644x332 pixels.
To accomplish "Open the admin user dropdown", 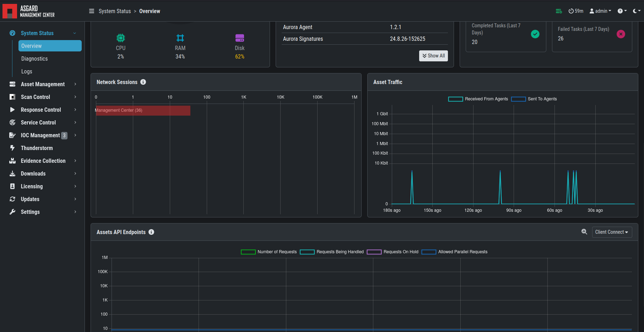I will pos(600,11).
